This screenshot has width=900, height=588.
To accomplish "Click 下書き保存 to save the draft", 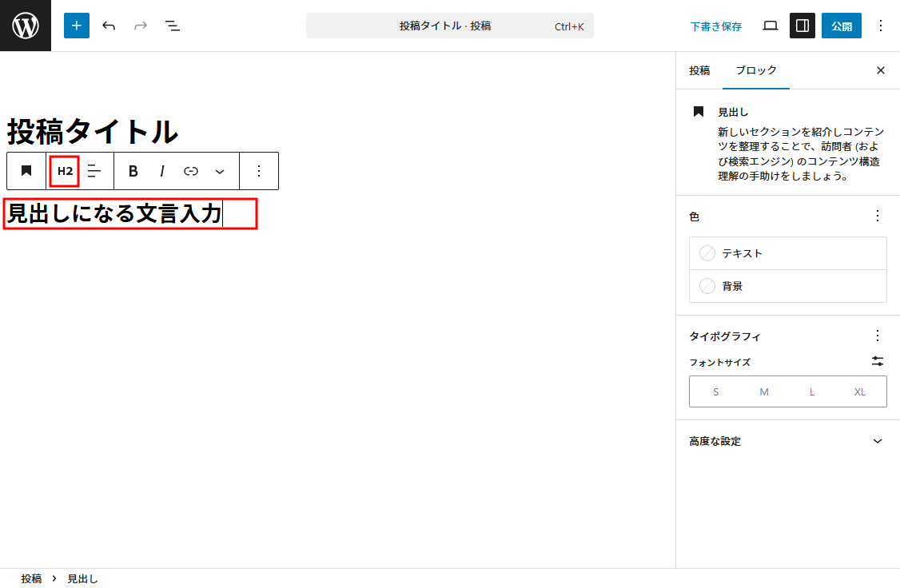I will coord(715,26).
